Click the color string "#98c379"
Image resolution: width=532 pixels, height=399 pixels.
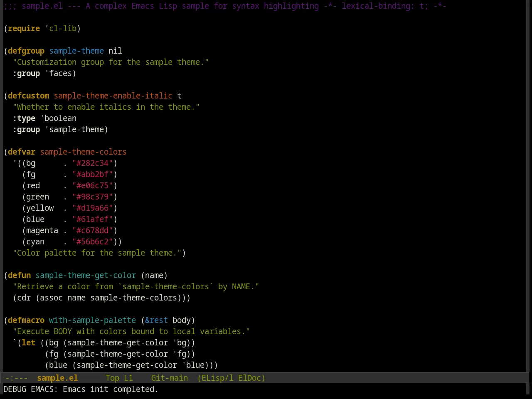click(92, 197)
